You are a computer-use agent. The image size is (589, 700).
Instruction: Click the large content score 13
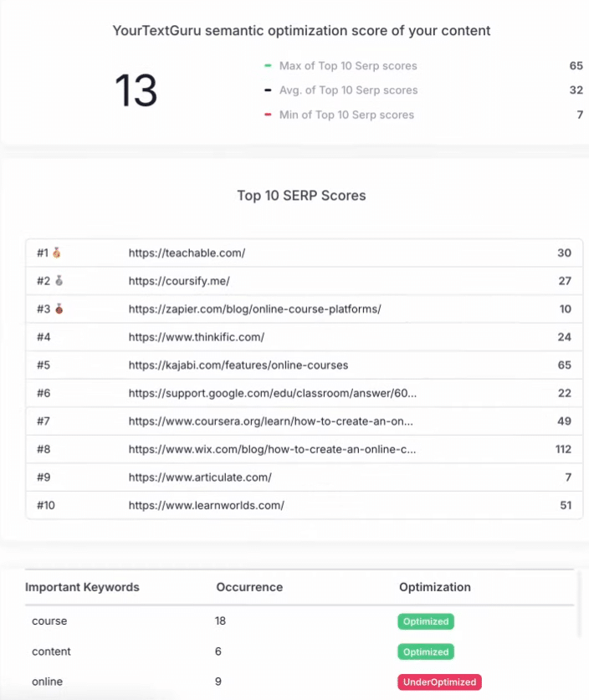point(136,90)
